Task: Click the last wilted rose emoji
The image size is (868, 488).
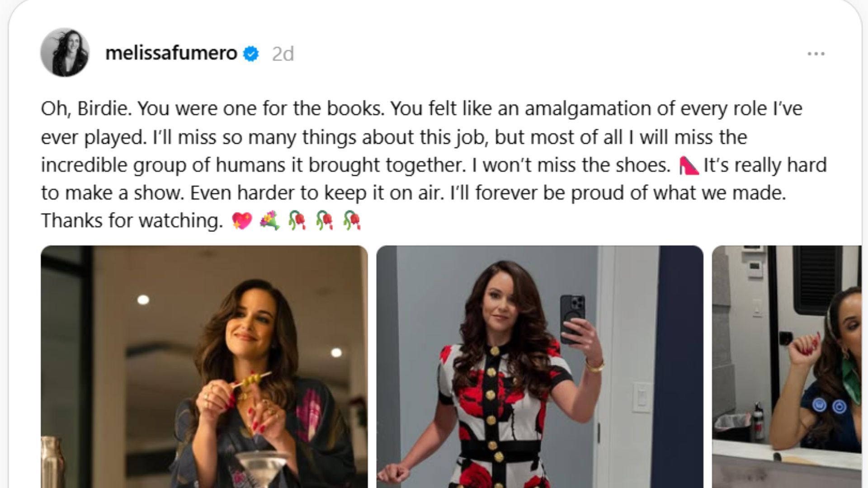Action: click(x=352, y=221)
